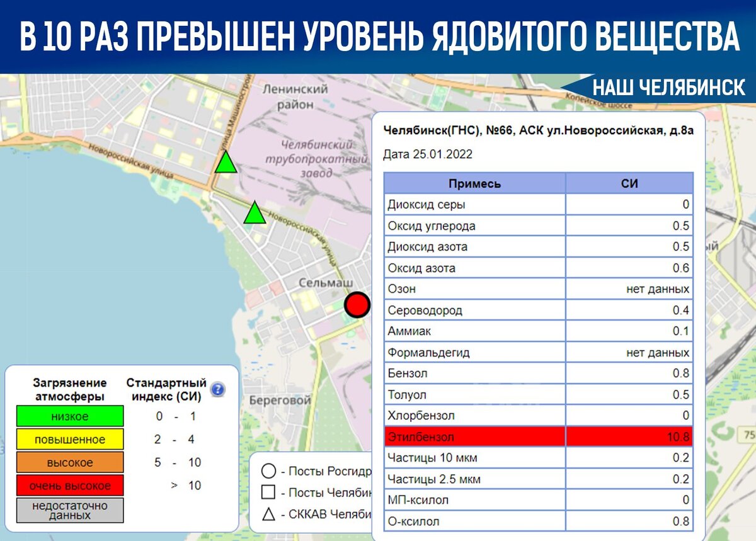Select the Оксид азота row
Viewport: 756px width, 541px height.
pos(539,268)
